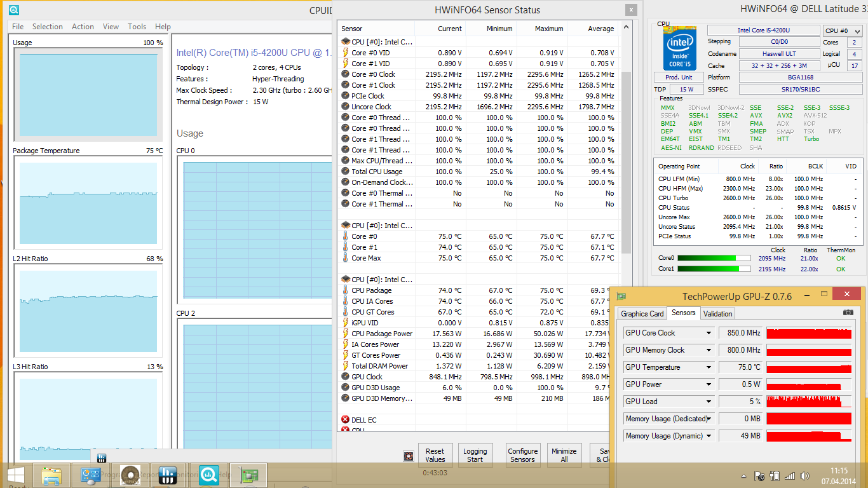Viewport: 868px width, 488px height.
Task: Switch to the Graphics Card tab
Action: click(642, 313)
